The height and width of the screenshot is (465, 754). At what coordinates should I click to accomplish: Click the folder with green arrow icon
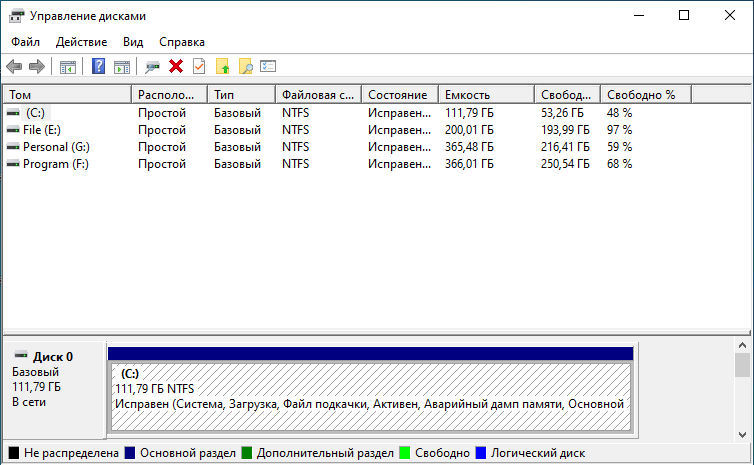pos(223,66)
